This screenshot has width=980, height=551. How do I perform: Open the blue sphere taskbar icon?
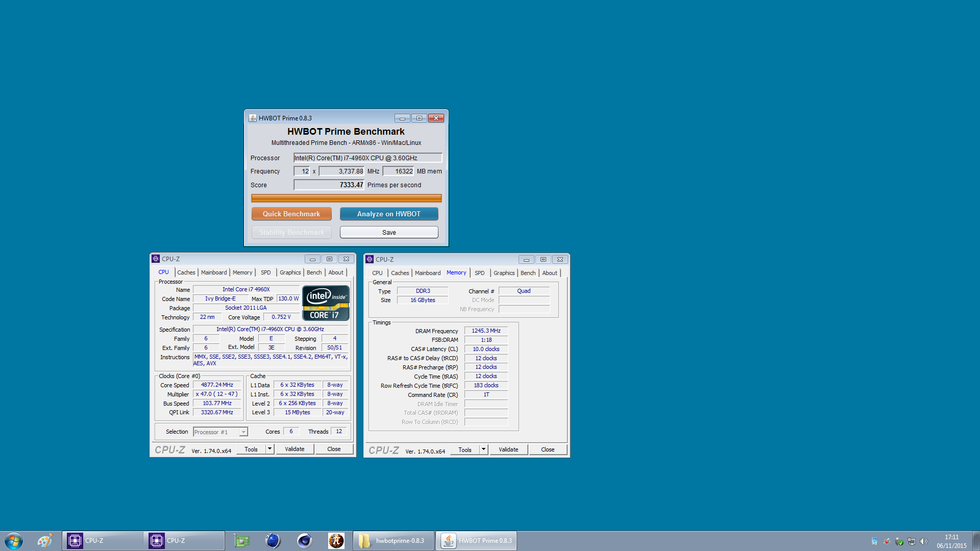(273, 541)
